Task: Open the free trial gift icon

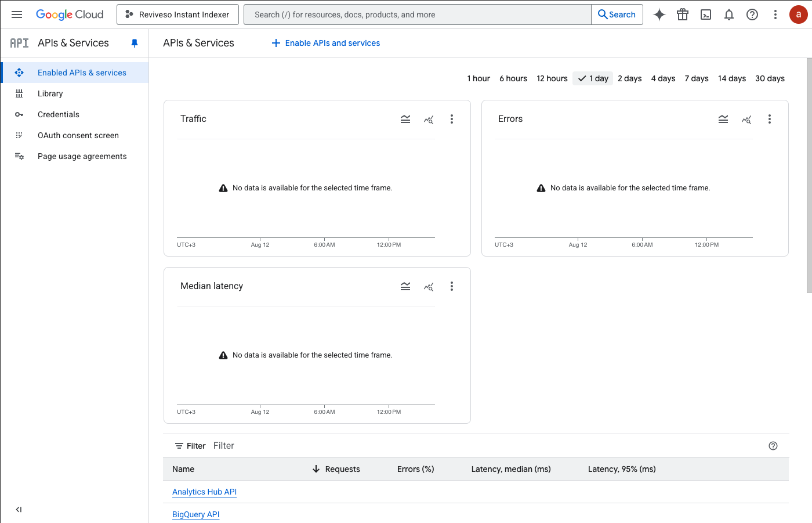Action: (x=683, y=15)
